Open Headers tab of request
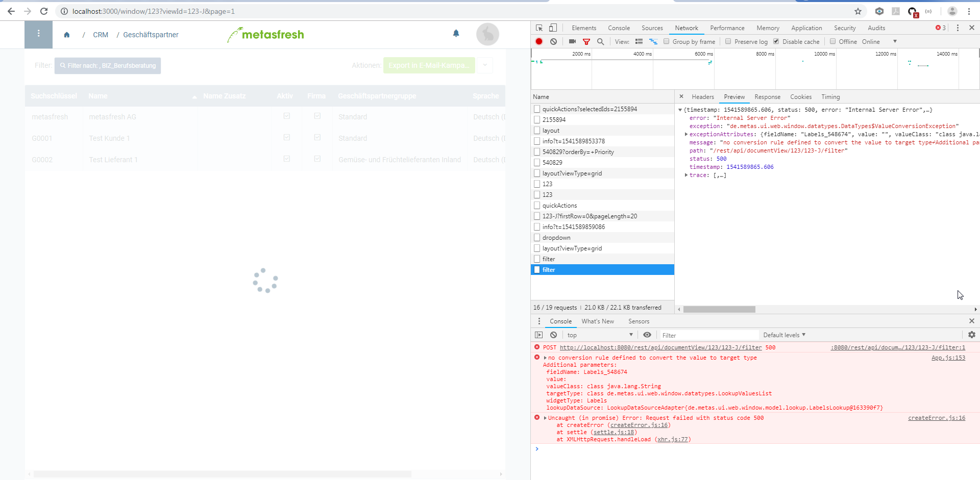Viewport: 980px width, 480px height. 702,97
